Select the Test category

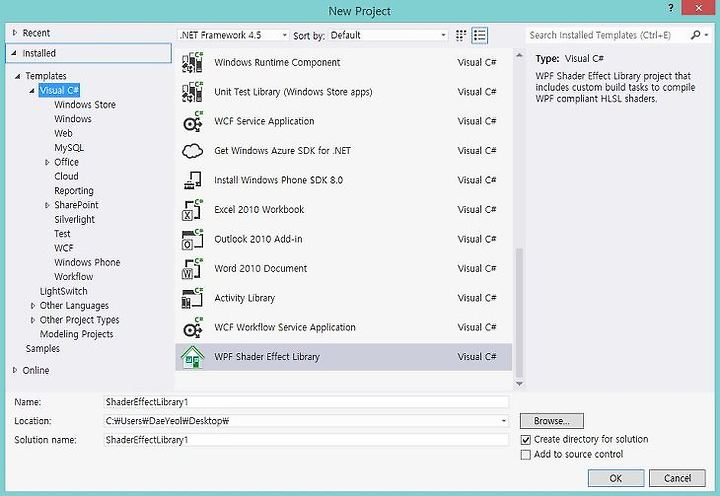62,234
